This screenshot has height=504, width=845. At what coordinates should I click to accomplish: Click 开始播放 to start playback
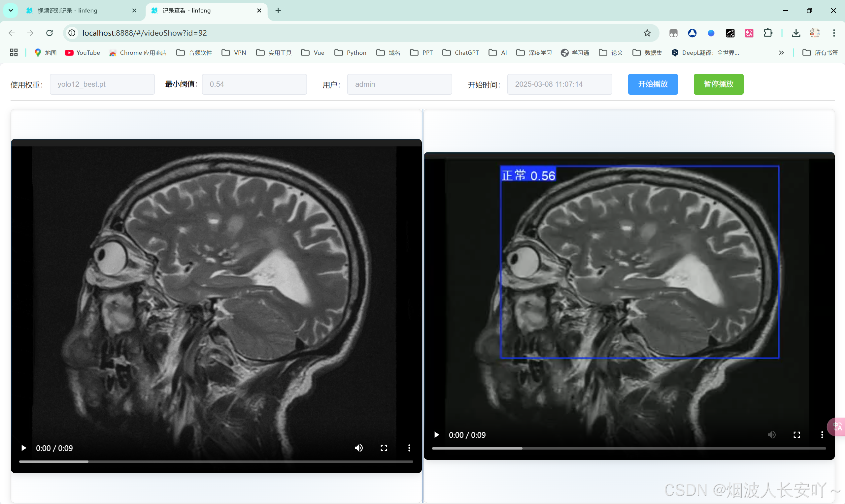point(652,84)
